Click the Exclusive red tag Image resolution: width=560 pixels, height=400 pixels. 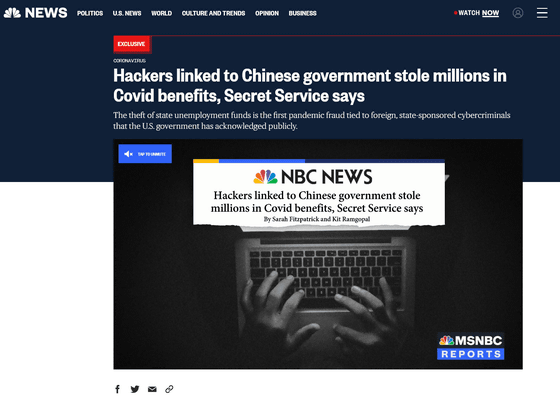pos(132,44)
